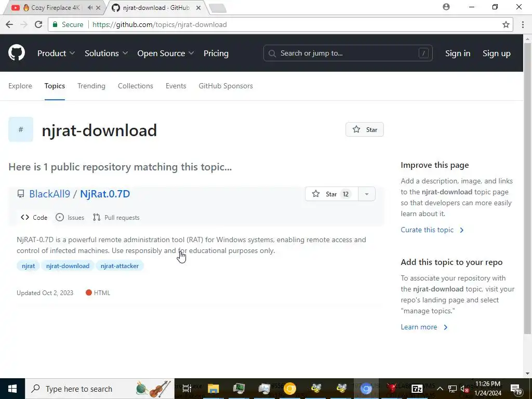Show hidden tray icons chevron
This screenshot has width=532, height=399.
point(440,389)
